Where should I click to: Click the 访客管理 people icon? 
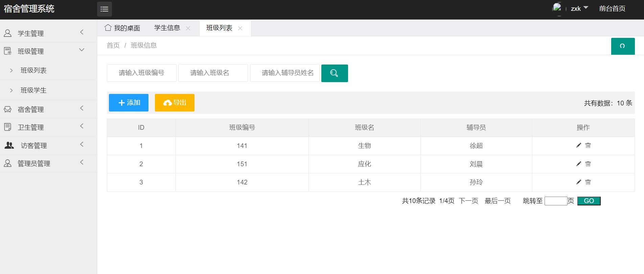click(x=9, y=145)
